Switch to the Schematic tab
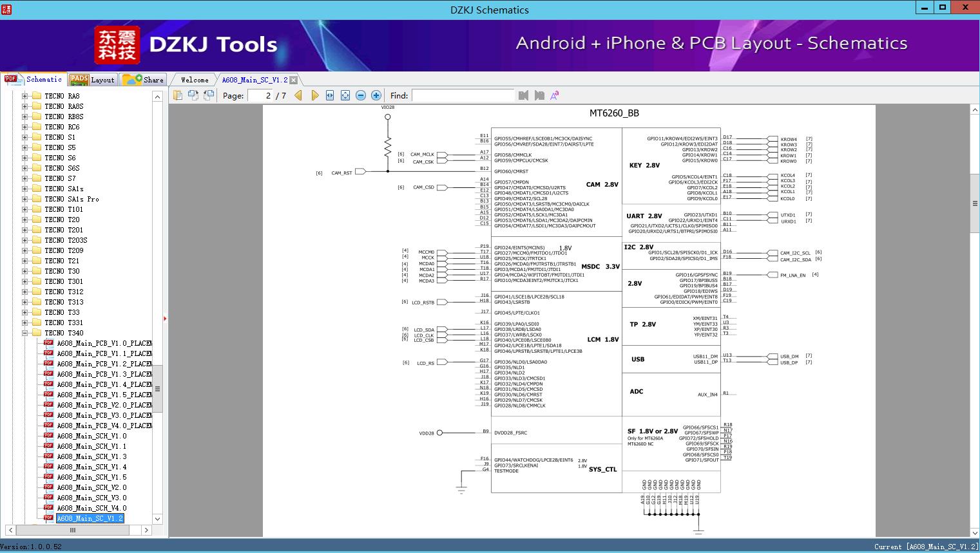 click(x=34, y=79)
